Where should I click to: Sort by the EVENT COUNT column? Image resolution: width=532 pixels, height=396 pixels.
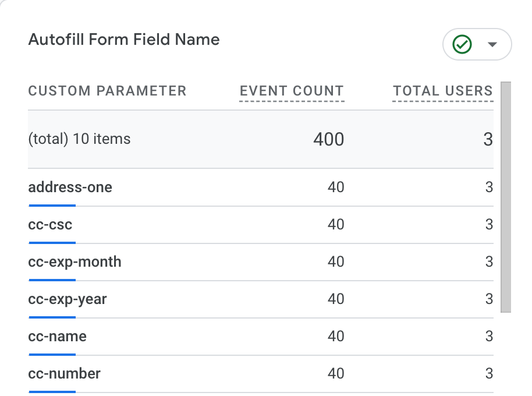(x=291, y=91)
